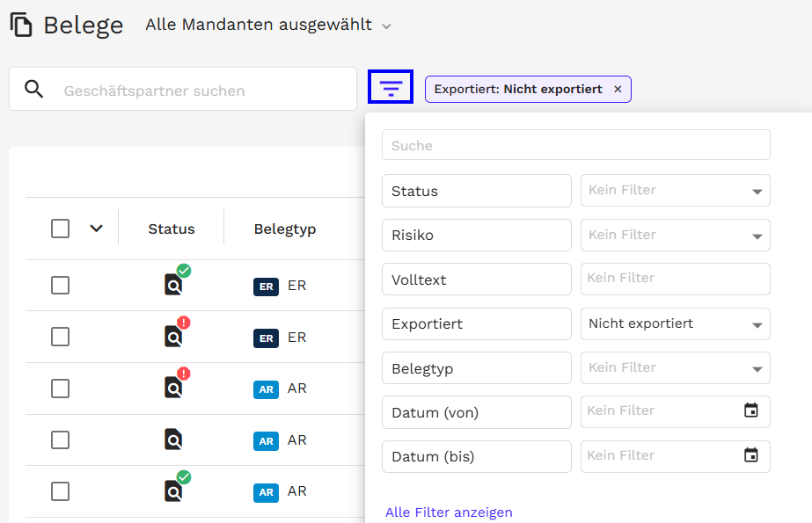
Task: Open the 'Alle Mandanten ausgewählt' selector
Action: [268, 25]
